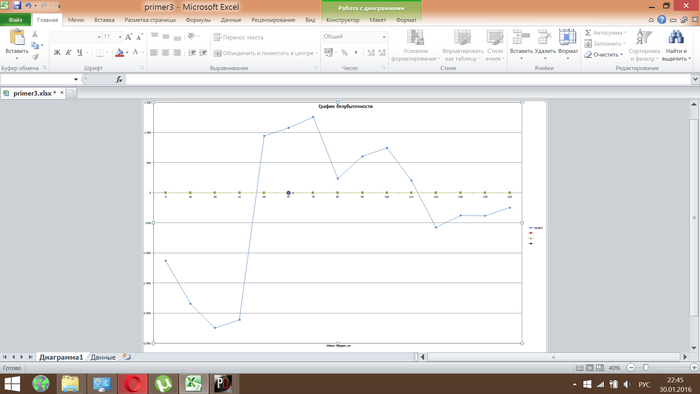Open Sort and Filter (Сортировка и фильтр)
This screenshot has height=394, width=700.
(x=644, y=46)
